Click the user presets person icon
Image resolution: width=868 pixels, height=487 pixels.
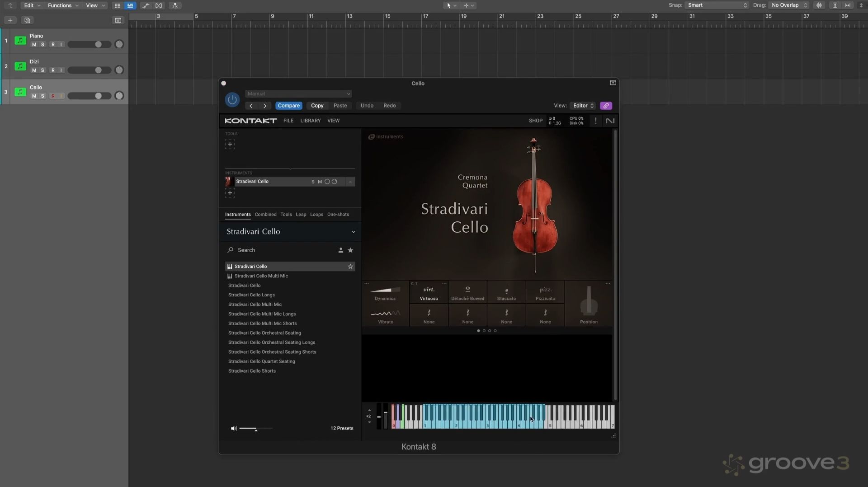[x=341, y=250]
